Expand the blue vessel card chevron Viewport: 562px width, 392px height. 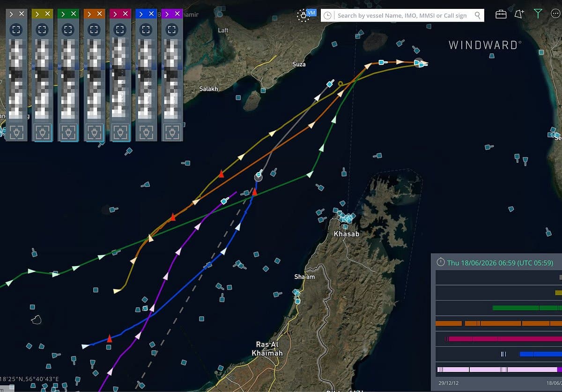pos(141,14)
